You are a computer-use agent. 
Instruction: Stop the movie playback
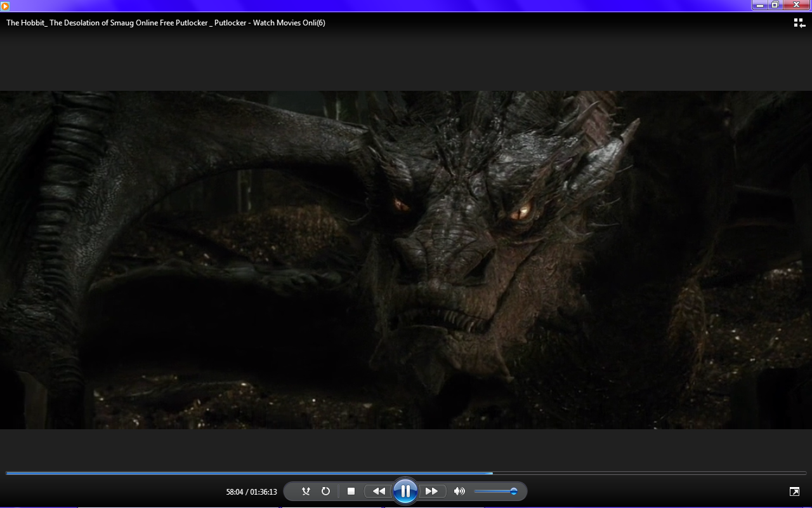click(x=351, y=491)
